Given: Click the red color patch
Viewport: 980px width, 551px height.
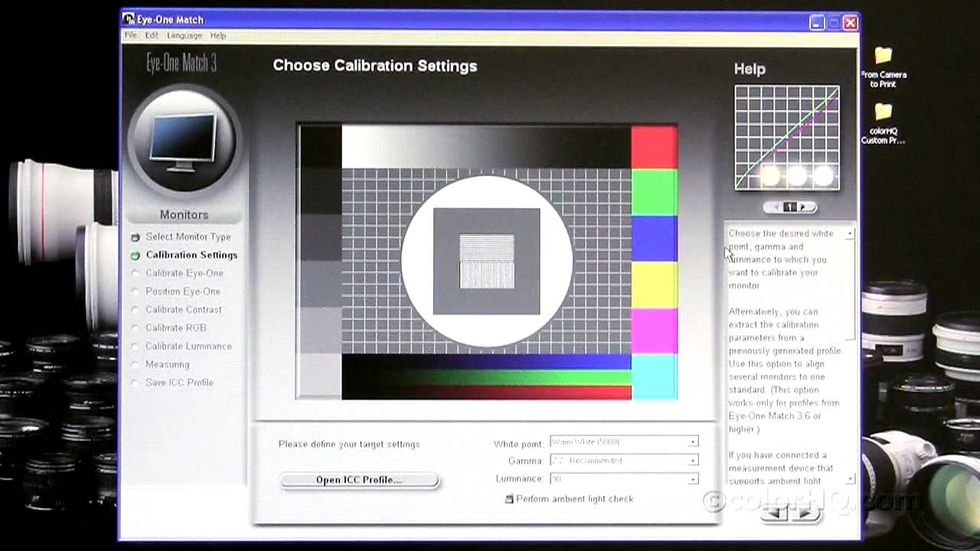Looking at the screenshot, I should click(x=654, y=148).
